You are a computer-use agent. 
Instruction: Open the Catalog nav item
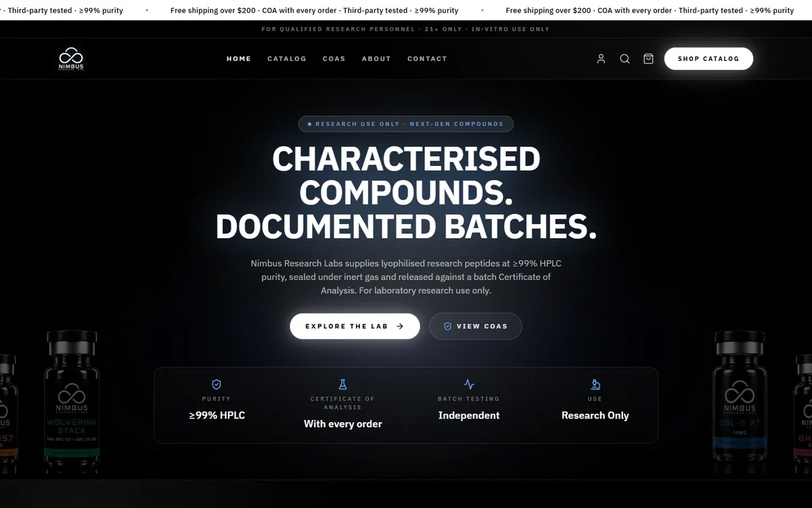coord(287,59)
